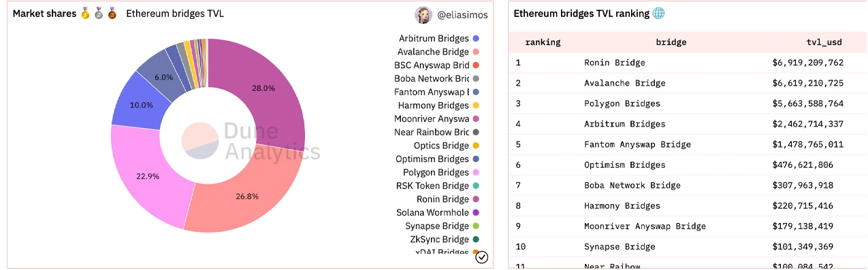Sort by the bridge column header
The width and height of the screenshot is (868, 270).
[x=671, y=42]
